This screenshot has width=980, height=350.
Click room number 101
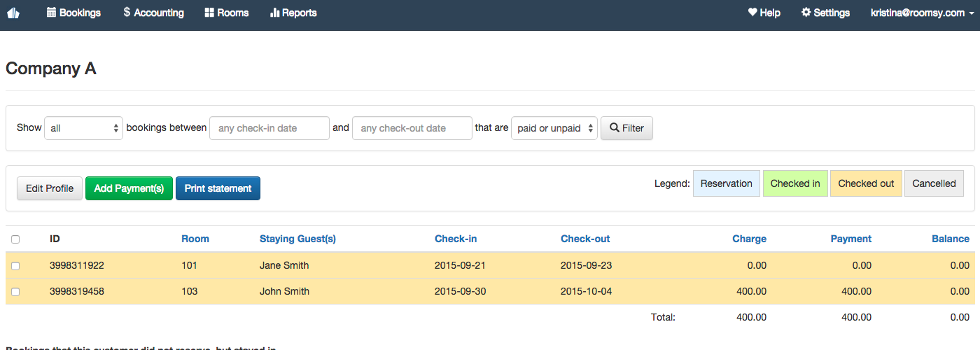click(189, 265)
